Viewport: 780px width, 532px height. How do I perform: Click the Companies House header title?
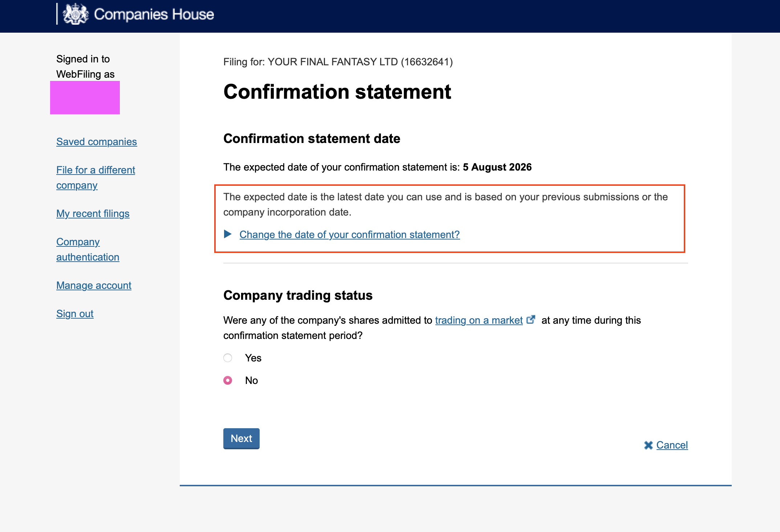(154, 15)
